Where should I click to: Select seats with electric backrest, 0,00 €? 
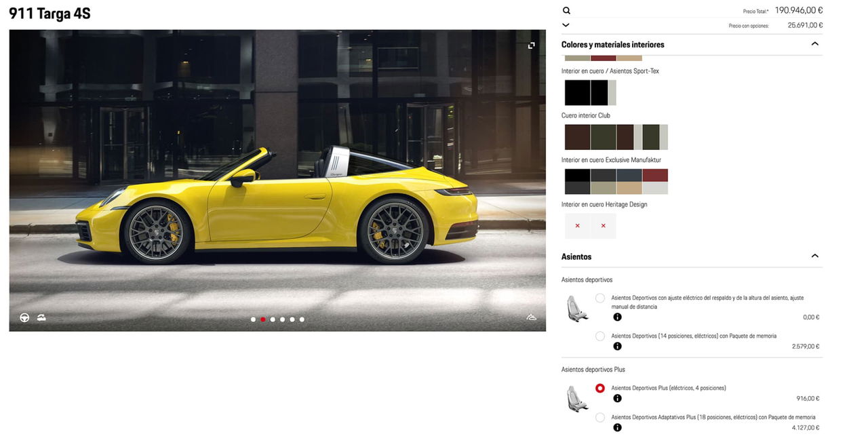pyautogui.click(x=600, y=298)
